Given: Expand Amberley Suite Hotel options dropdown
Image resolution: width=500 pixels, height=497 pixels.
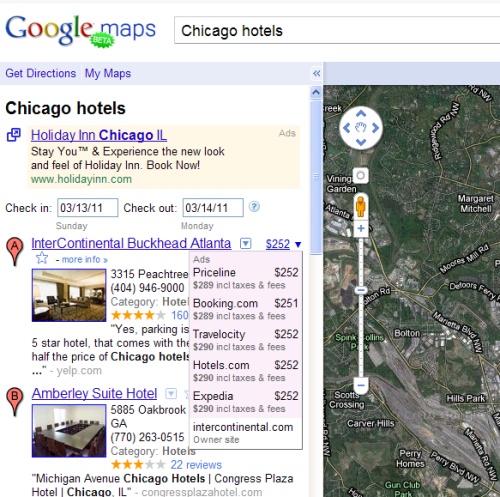Looking at the screenshot, I should tap(171, 394).
